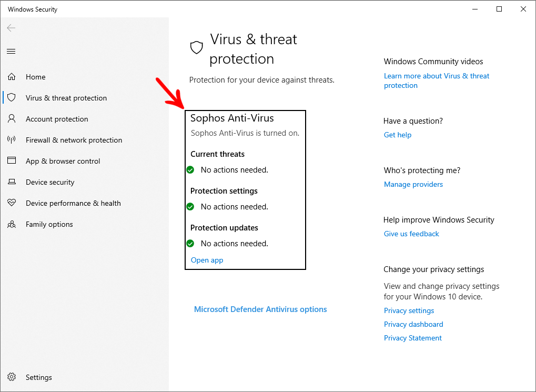The height and width of the screenshot is (392, 536).
Task: Expand Microsoft Defender Antivirus options
Action: pyautogui.click(x=260, y=309)
